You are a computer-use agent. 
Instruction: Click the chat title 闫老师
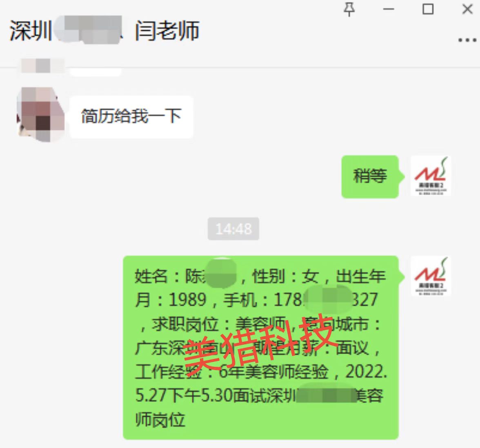pyautogui.click(x=167, y=31)
